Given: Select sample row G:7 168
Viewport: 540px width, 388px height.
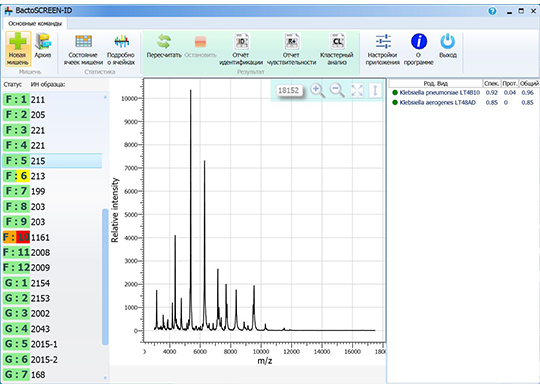Looking at the screenshot, I should point(52,374).
